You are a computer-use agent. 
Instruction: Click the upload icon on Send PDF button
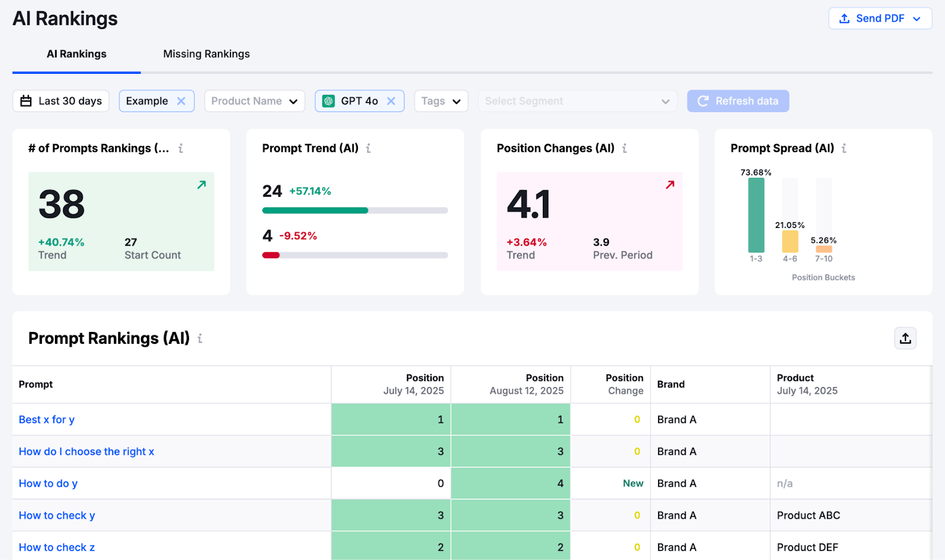point(843,18)
